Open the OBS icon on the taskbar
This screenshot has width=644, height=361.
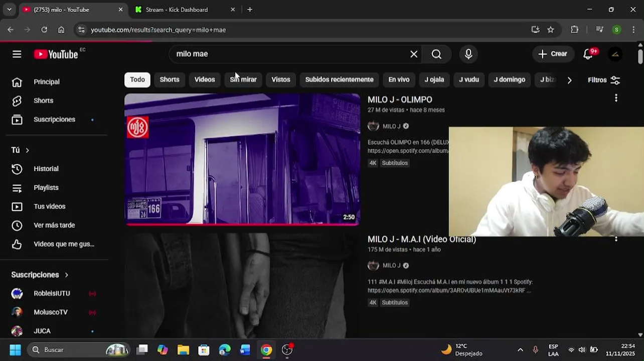pos(287,349)
